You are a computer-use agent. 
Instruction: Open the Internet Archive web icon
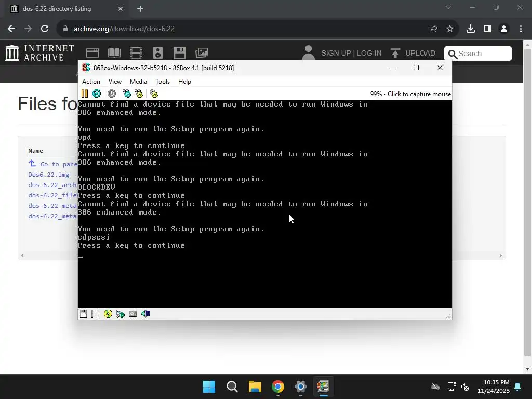(92, 53)
